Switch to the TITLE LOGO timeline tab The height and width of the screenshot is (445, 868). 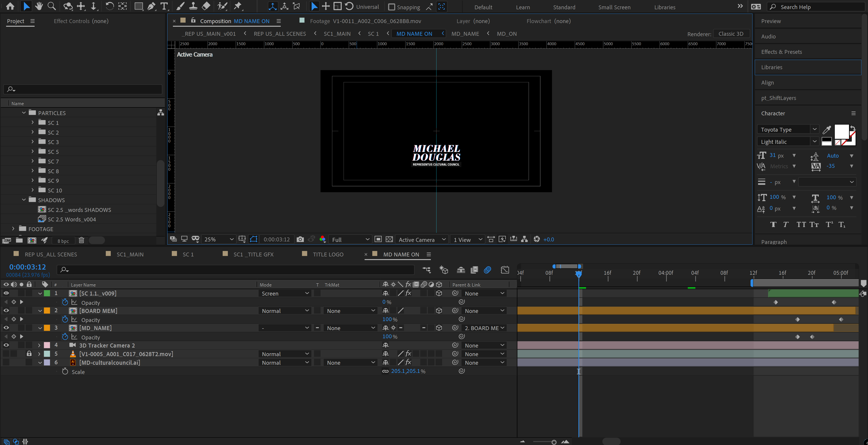[x=328, y=255]
